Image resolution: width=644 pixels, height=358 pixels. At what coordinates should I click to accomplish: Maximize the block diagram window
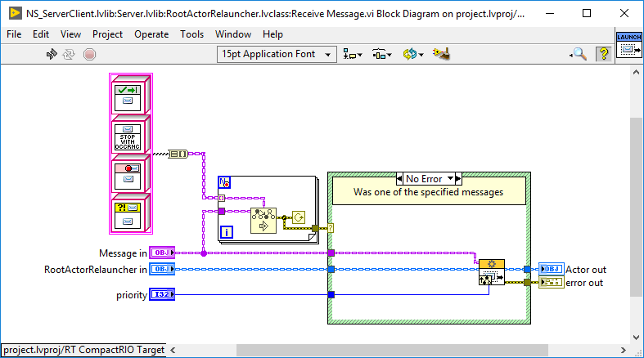coord(587,13)
